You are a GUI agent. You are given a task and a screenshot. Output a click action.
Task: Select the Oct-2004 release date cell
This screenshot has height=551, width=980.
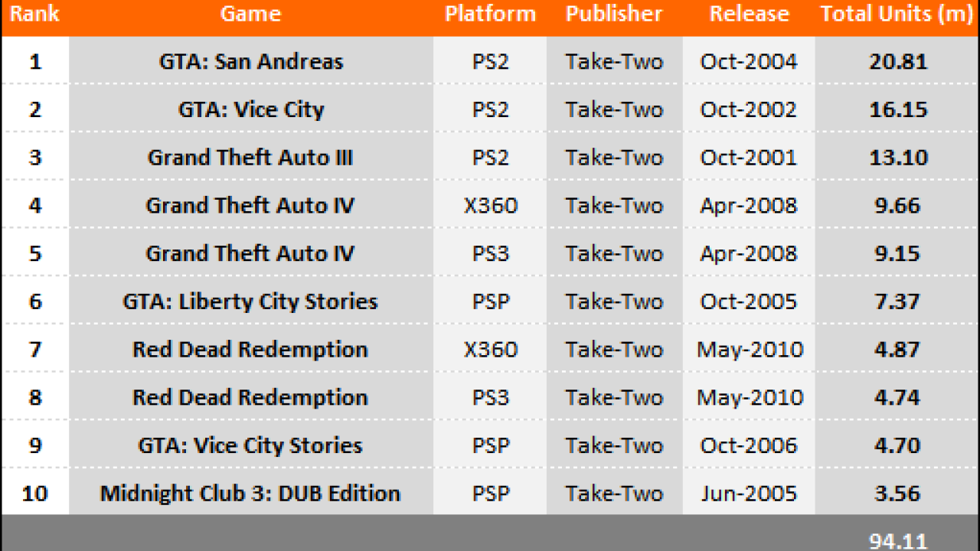(x=748, y=61)
